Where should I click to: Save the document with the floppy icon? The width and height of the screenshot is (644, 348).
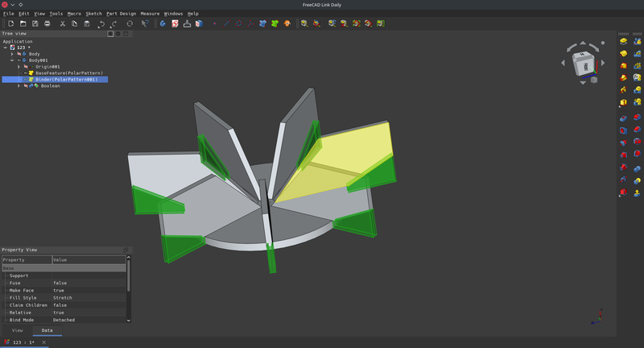point(35,23)
